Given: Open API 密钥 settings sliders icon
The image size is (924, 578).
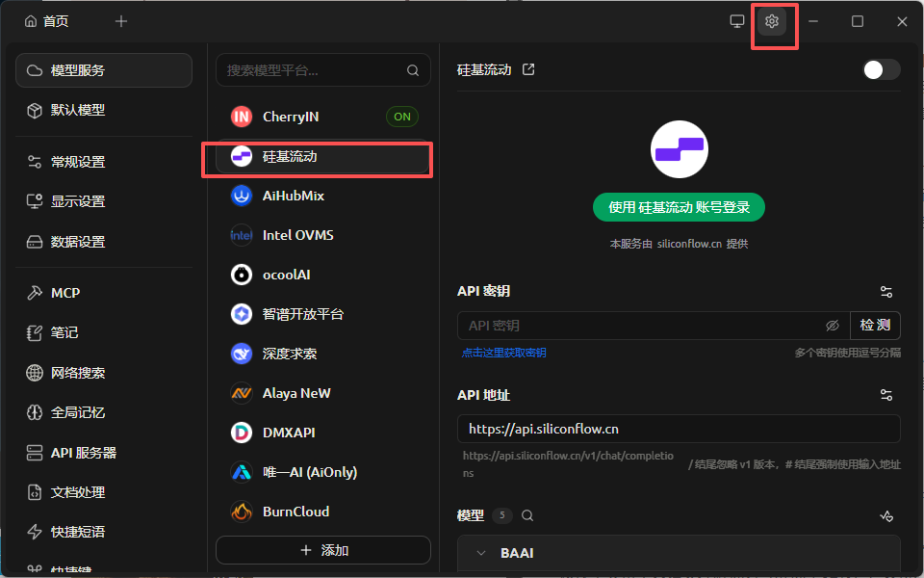Looking at the screenshot, I should tap(885, 291).
